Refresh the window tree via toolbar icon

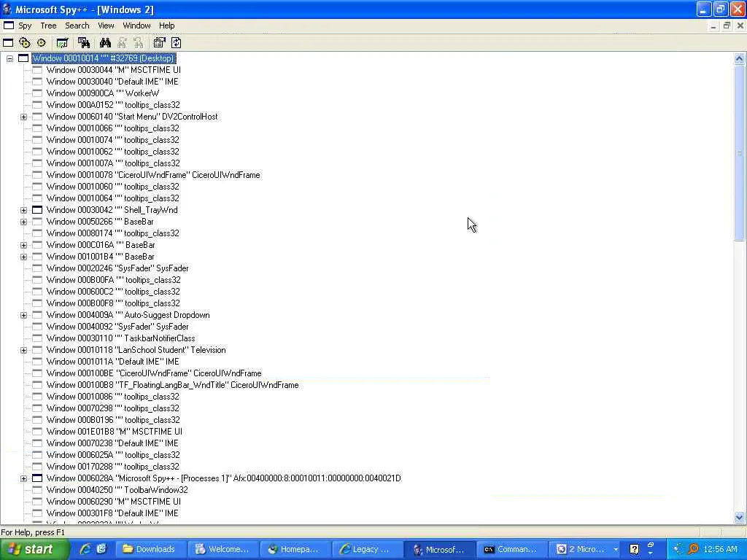tap(177, 43)
